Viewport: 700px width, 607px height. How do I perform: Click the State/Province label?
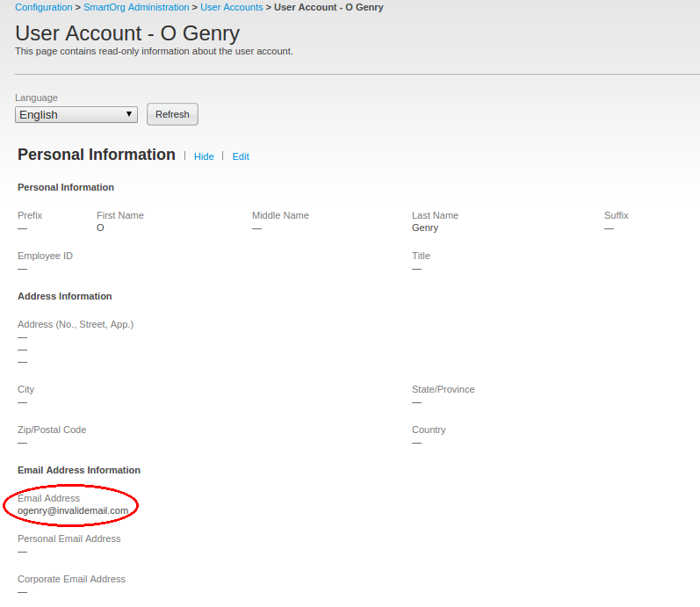pyautogui.click(x=443, y=389)
